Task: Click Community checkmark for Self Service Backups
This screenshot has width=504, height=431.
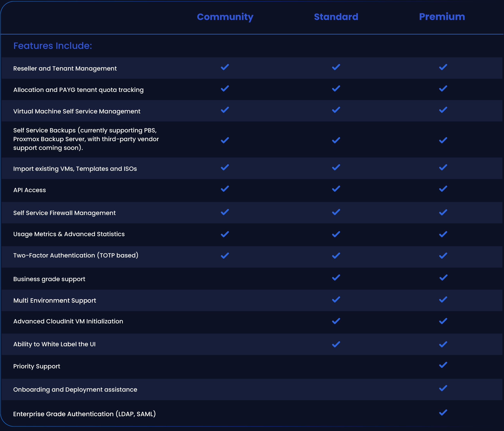Action: click(x=225, y=140)
